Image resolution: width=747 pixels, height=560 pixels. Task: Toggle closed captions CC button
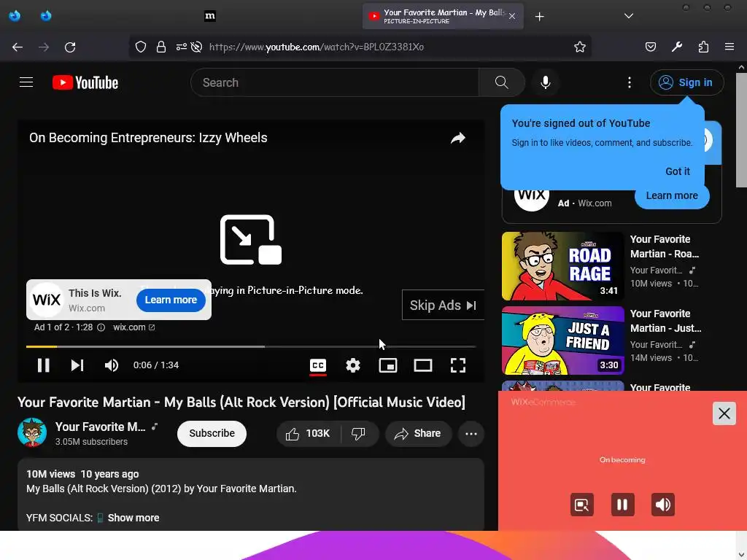pos(318,365)
